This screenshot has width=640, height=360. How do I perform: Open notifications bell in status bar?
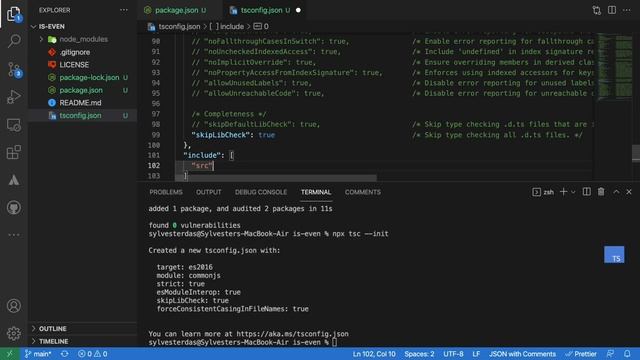(x=627, y=354)
